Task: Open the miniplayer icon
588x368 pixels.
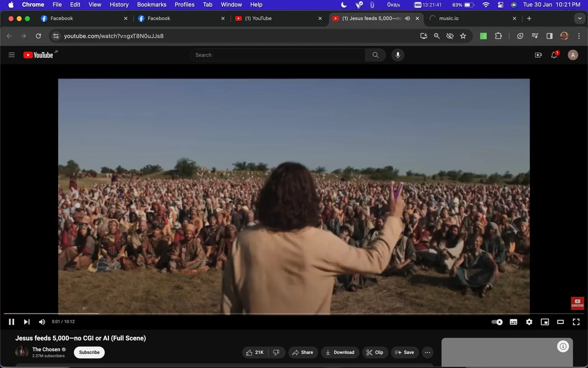Action: [x=545, y=322]
